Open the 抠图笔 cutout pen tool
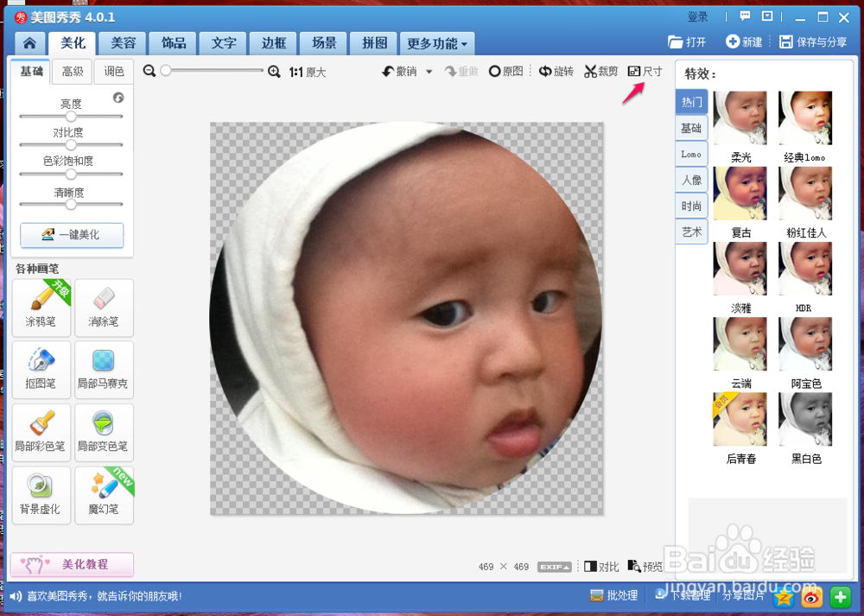 (x=41, y=370)
